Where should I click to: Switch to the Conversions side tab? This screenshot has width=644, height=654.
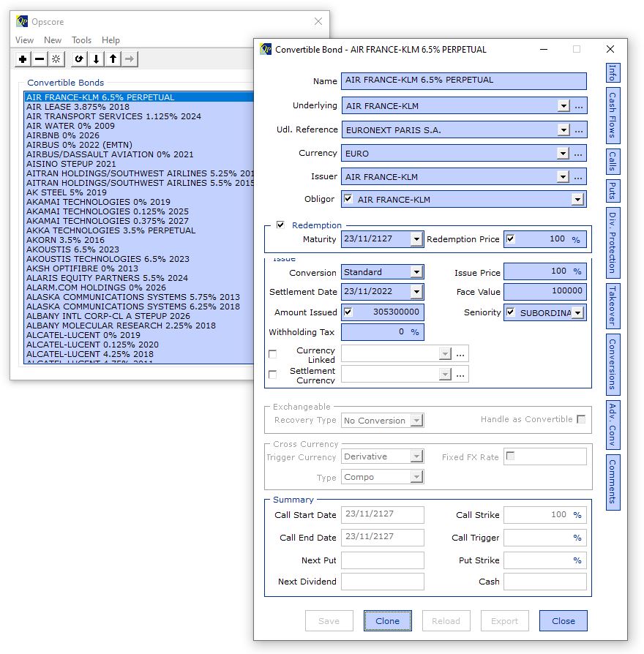[x=613, y=364]
